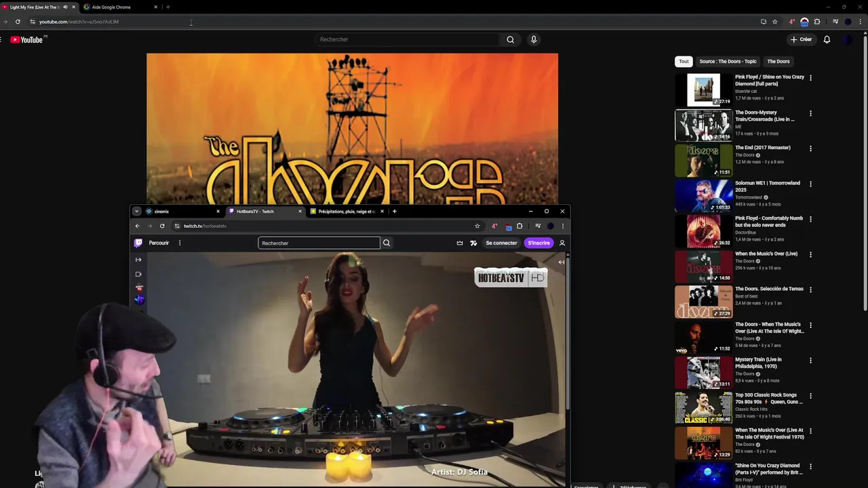Viewport: 868px width, 488px height.
Task: Open Chrome three-dot menu in main window
Action: click(x=861, y=22)
